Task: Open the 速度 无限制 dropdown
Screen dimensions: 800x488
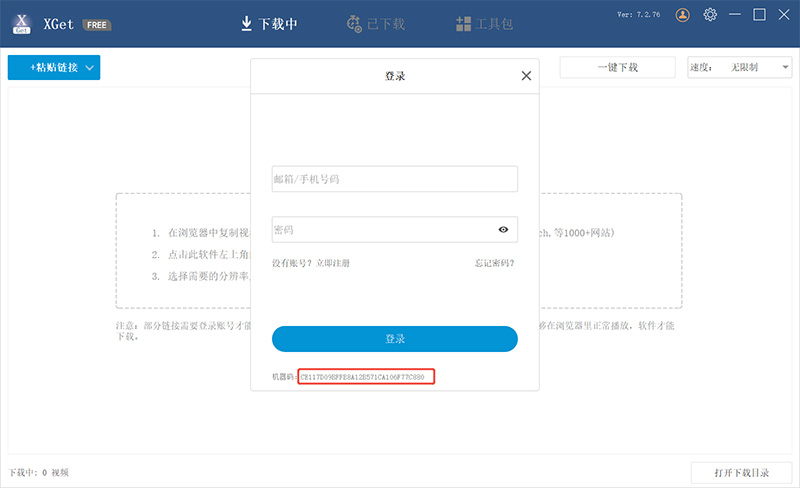Action: [x=739, y=68]
